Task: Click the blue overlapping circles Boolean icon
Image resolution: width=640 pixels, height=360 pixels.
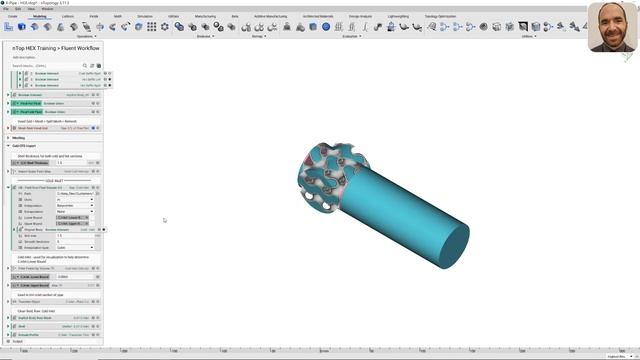Action: point(179,27)
